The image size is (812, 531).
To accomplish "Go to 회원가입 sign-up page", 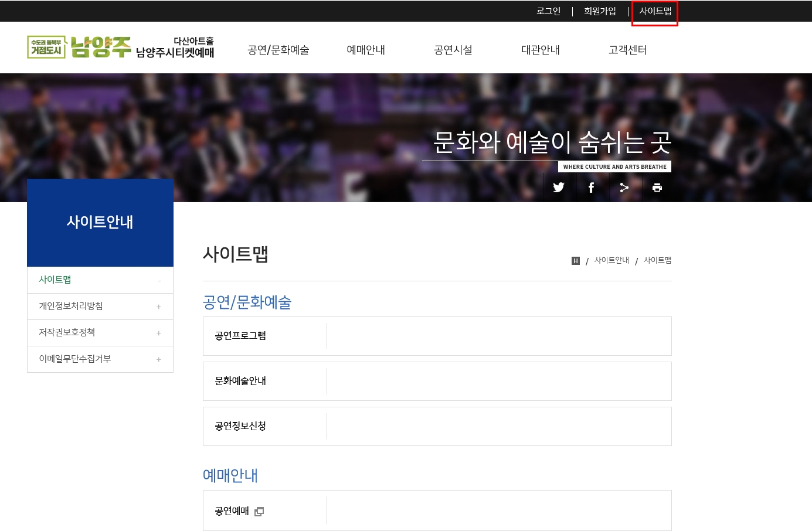I will pos(600,11).
